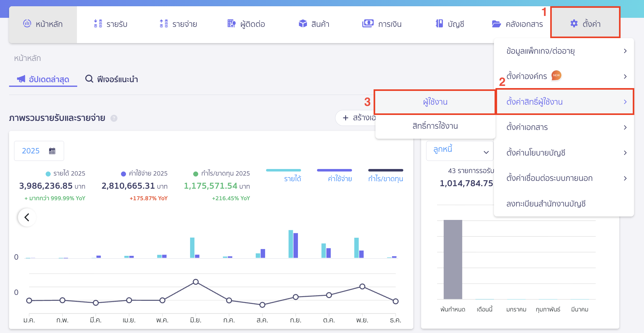
Task: Select ลงทะเบียนสำนักงานบัญชี option
Action: point(546,203)
